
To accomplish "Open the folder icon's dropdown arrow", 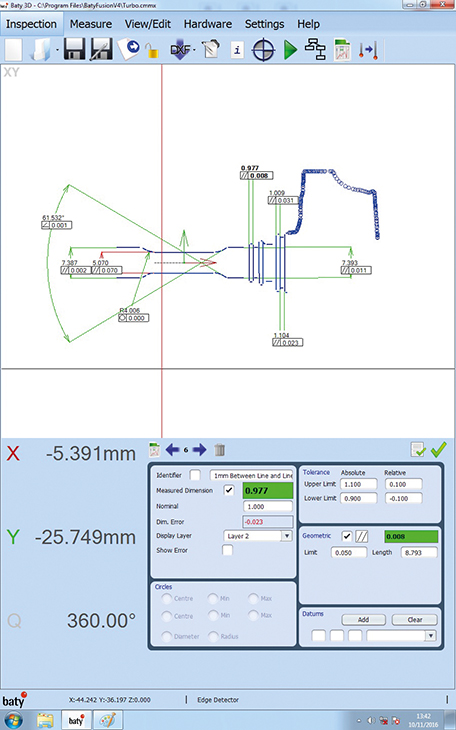I will (57, 50).
